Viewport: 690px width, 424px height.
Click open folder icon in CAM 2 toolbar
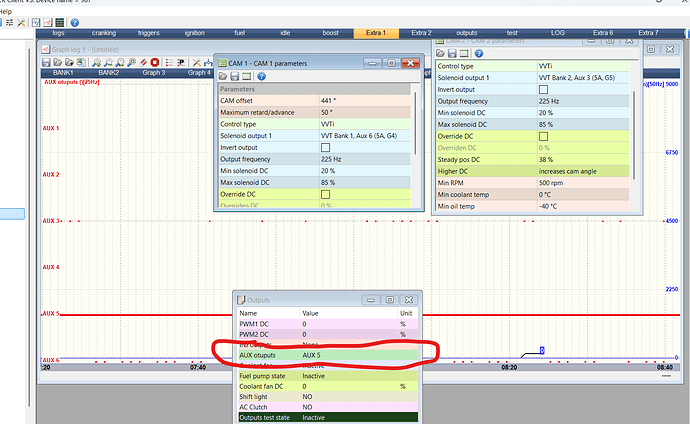440,53
